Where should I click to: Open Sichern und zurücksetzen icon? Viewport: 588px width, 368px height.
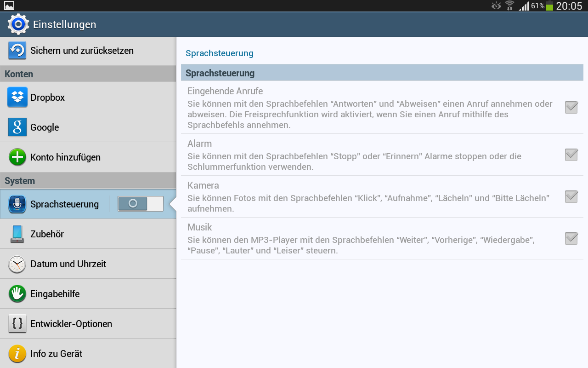[17, 51]
